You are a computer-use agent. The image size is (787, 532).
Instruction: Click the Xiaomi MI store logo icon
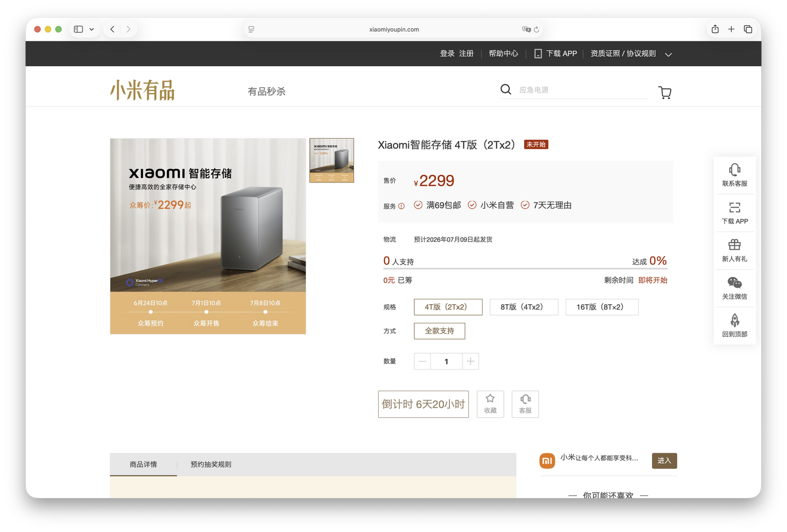[547, 460]
